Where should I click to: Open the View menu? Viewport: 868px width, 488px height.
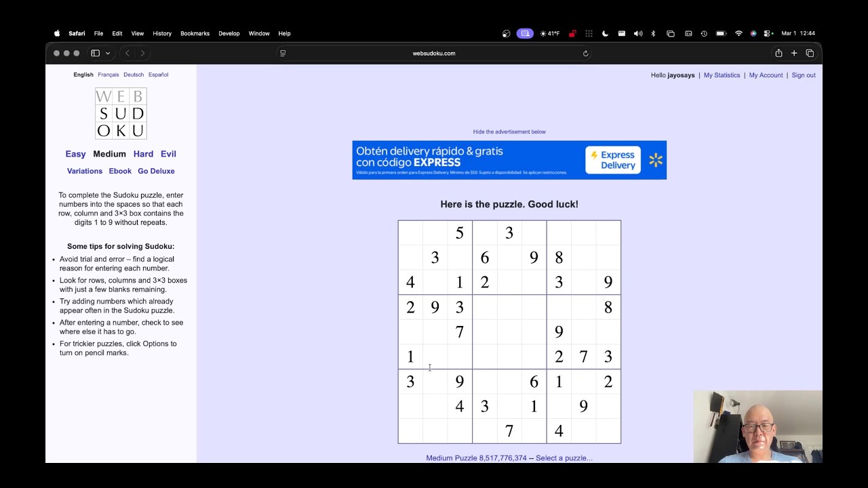(138, 33)
